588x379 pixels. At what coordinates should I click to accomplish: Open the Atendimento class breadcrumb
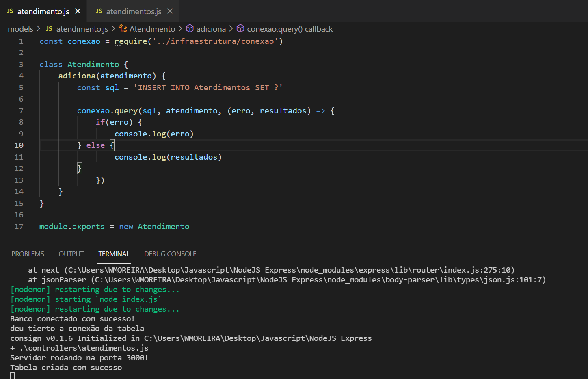[152, 29]
